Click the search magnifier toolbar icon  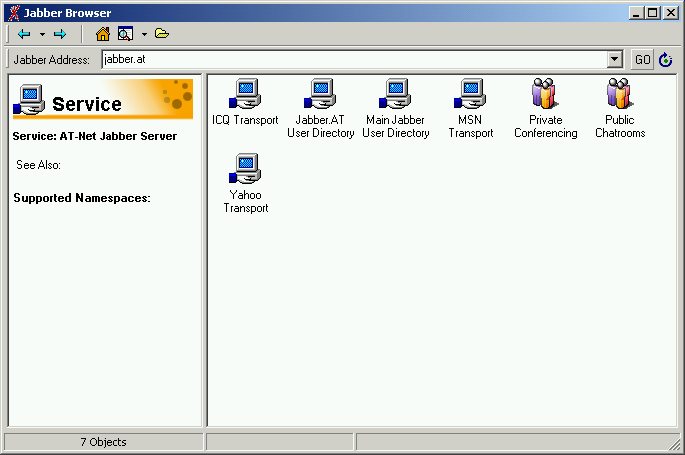pos(125,34)
